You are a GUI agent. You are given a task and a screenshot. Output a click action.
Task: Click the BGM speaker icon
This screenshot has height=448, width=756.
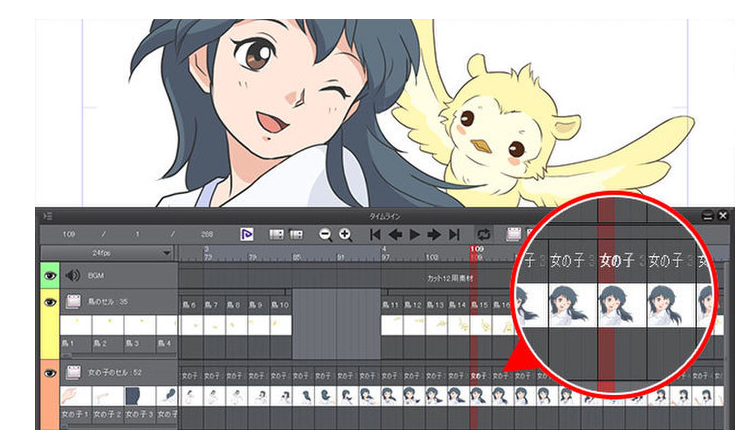click(72, 275)
